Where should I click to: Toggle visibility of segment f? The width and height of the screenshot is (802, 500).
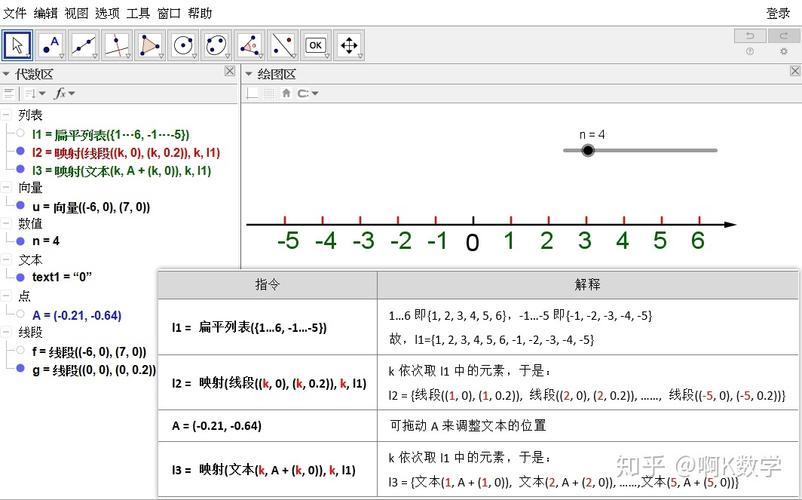pos(20,350)
